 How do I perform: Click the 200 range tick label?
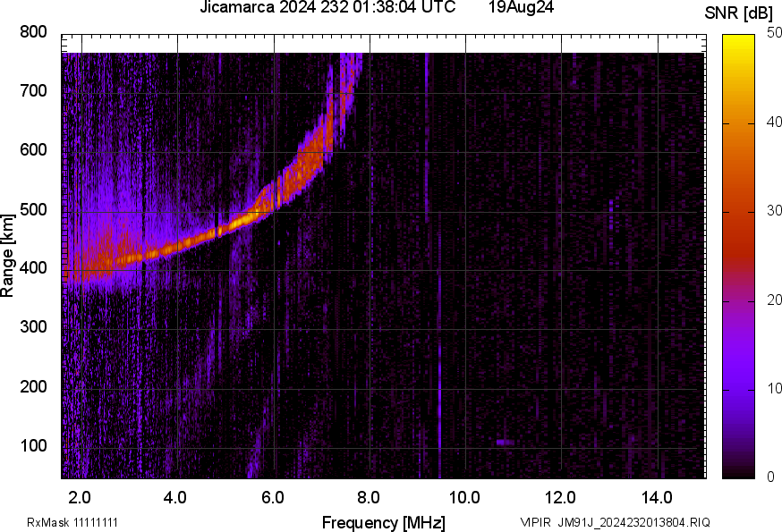pos(33,386)
